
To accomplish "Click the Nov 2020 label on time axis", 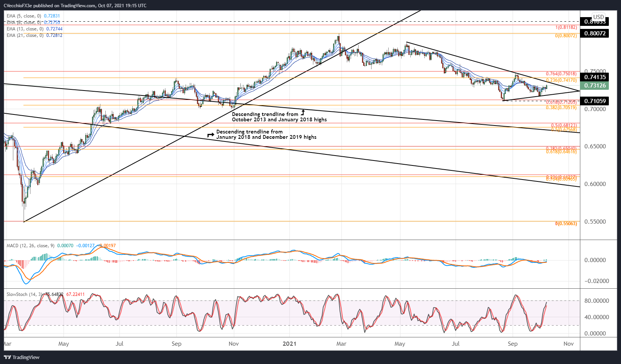I will pyautogui.click(x=234, y=344).
